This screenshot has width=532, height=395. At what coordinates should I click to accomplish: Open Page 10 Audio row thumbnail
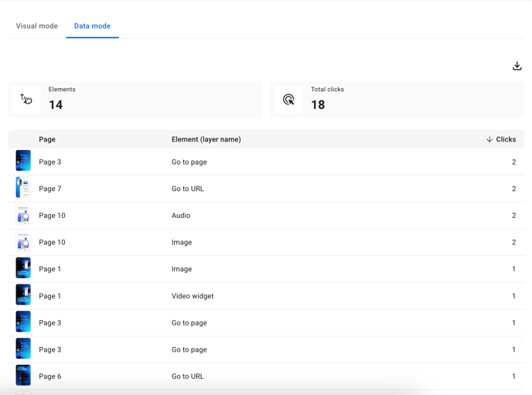tap(23, 216)
